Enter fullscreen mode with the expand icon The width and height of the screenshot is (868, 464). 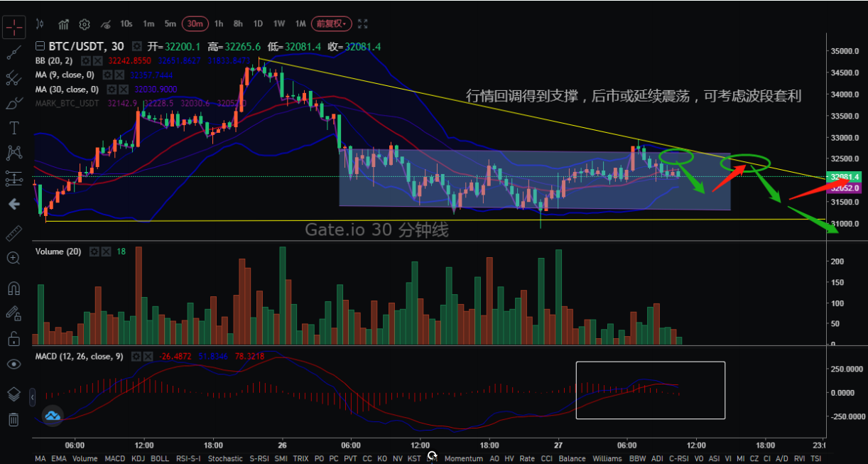click(362, 23)
